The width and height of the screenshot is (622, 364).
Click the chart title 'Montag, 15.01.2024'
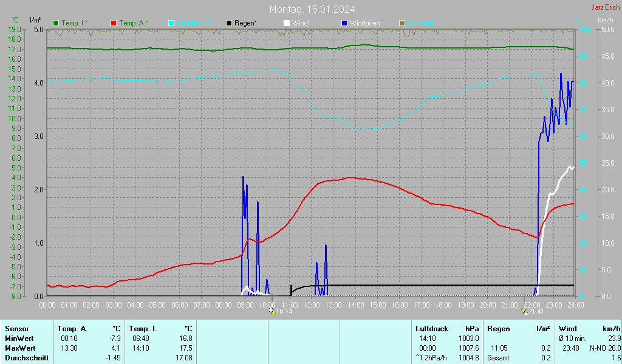tap(312, 9)
